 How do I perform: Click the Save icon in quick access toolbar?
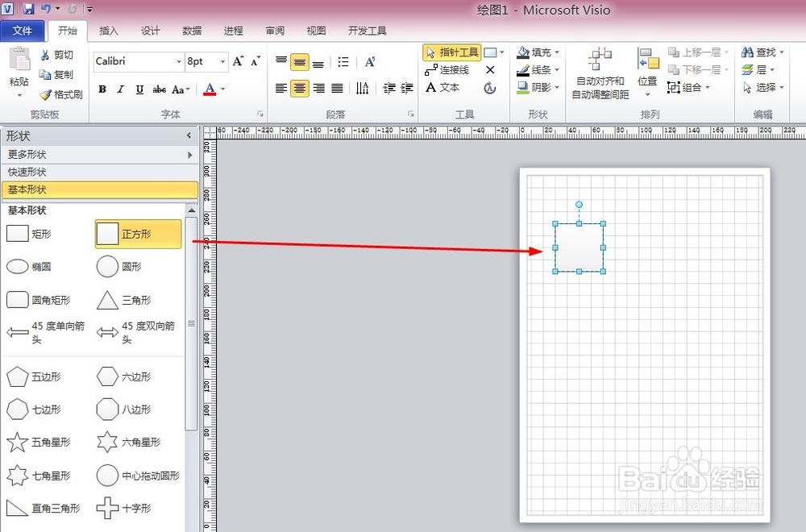[x=29, y=9]
